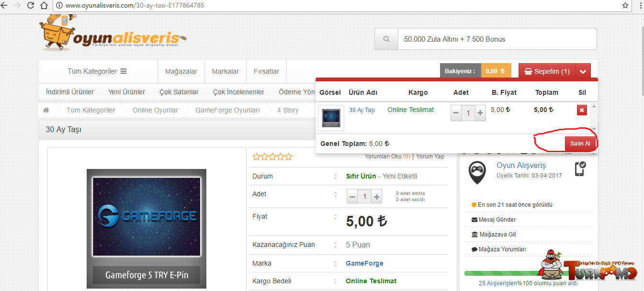644x291 pixels.
Task: Click breadcrumb Tüm Kategoriler
Action: (91, 110)
